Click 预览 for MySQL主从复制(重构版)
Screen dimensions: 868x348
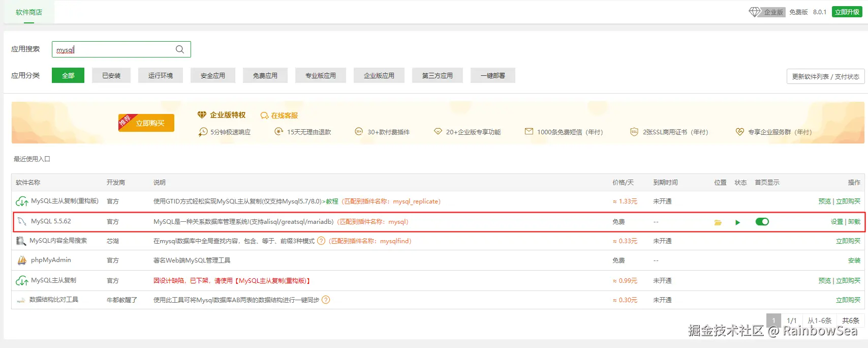[825, 201]
